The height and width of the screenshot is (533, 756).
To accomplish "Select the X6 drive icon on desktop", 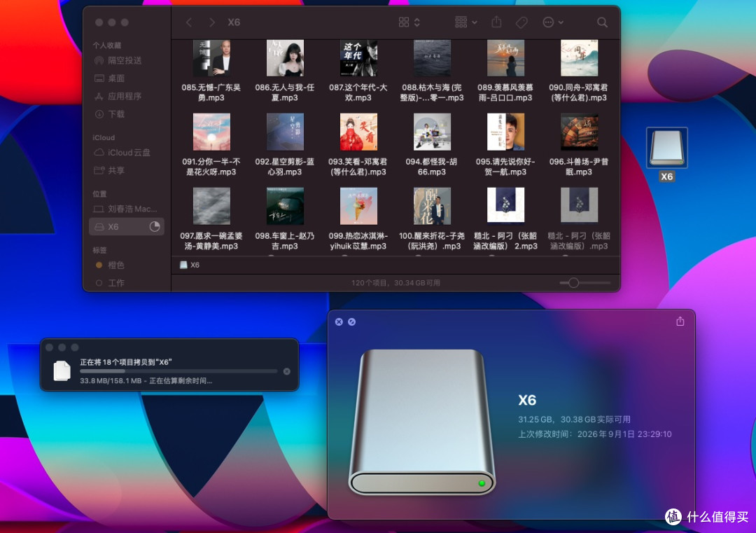I will [667, 154].
